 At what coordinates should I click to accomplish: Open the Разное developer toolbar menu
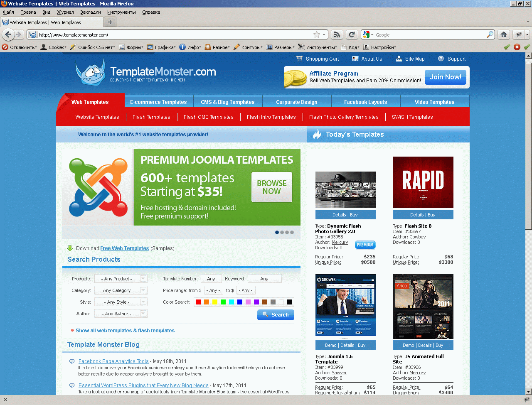[217, 47]
